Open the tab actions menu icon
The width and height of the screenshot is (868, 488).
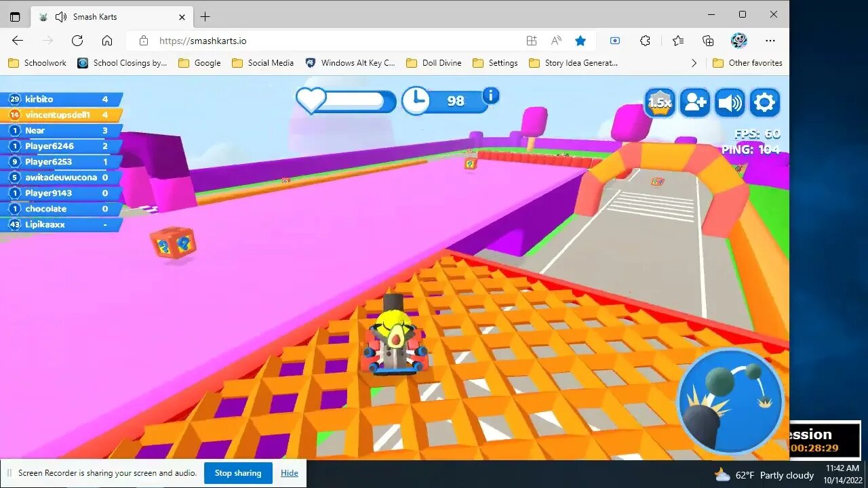(15, 16)
